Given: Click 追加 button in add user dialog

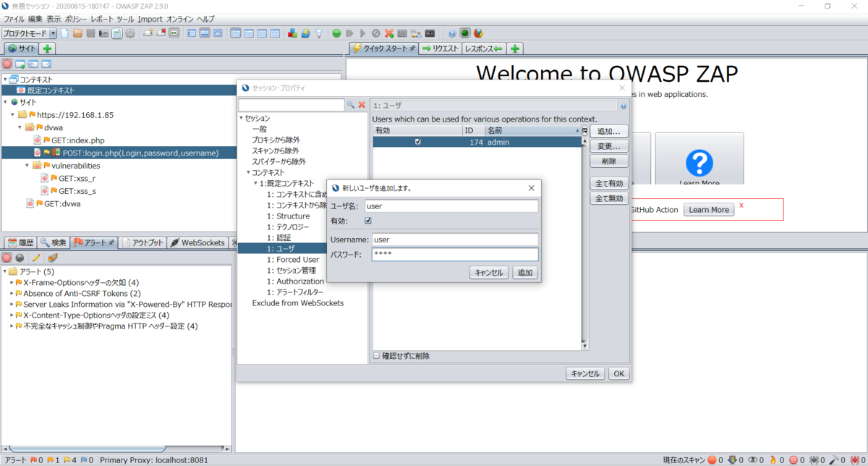Looking at the screenshot, I should pos(524,273).
